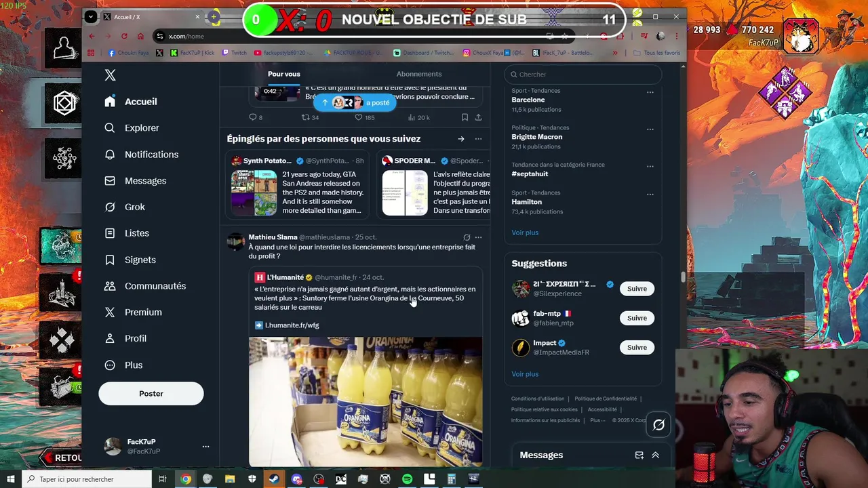
Task: Click arrow next to Épinglés heading
Action: click(461, 139)
